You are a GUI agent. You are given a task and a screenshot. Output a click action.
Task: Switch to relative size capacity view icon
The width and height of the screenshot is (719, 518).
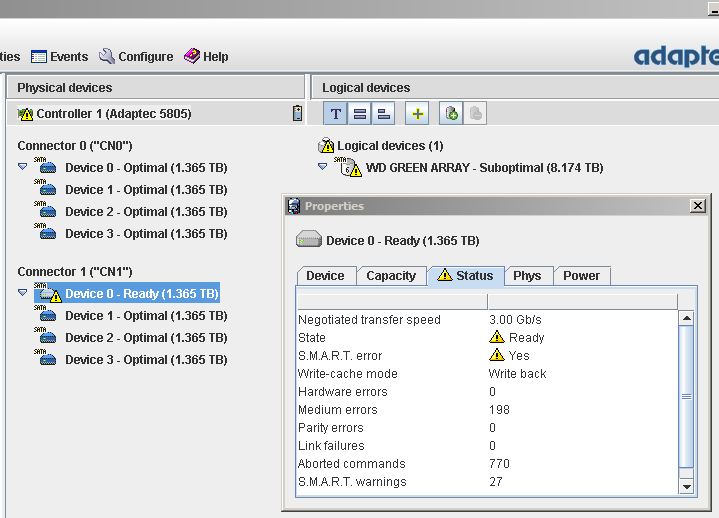[383, 114]
